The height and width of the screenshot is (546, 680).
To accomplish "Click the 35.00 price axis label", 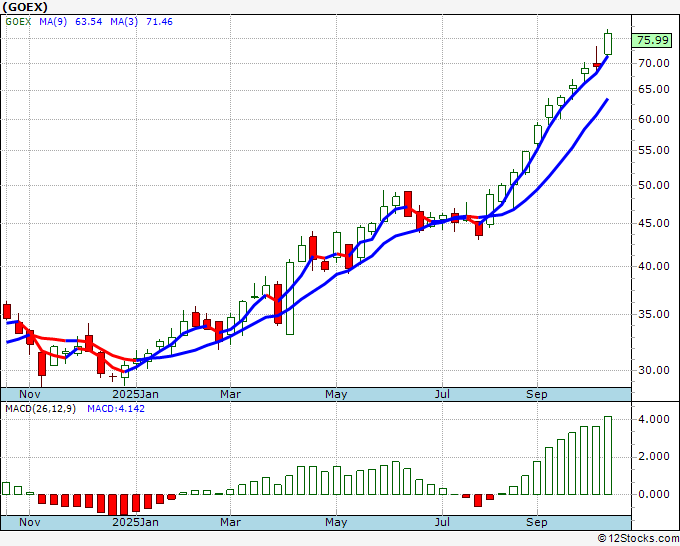I will point(654,314).
